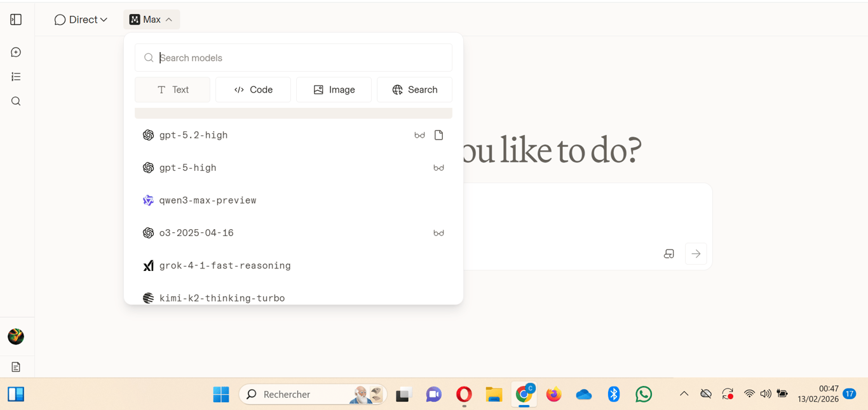This screenshot has height=410, width=868.
Task: Expand the Direct mode dropdown
Action: [x=81, y=20]
